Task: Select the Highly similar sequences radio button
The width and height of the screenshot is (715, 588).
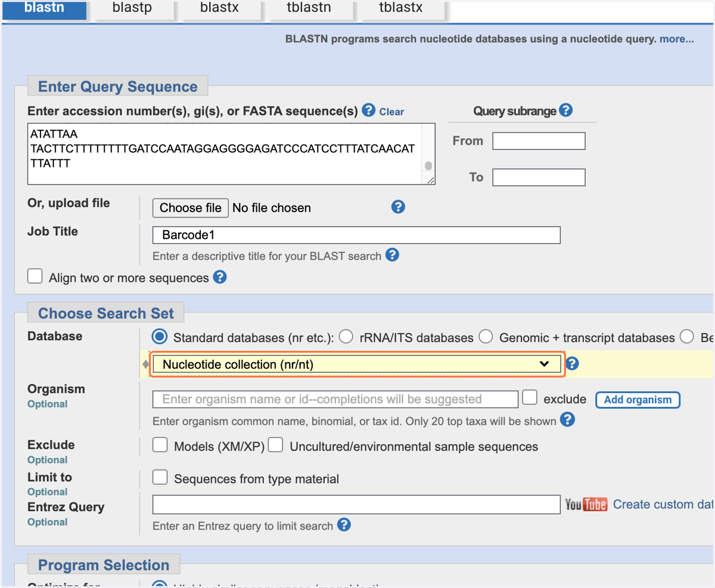Action: 160,584
